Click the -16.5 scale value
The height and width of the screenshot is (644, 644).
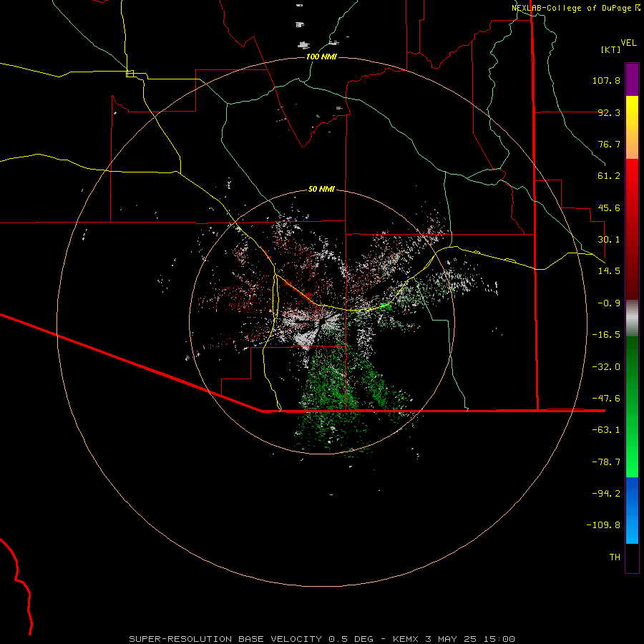tap(606, 335)
